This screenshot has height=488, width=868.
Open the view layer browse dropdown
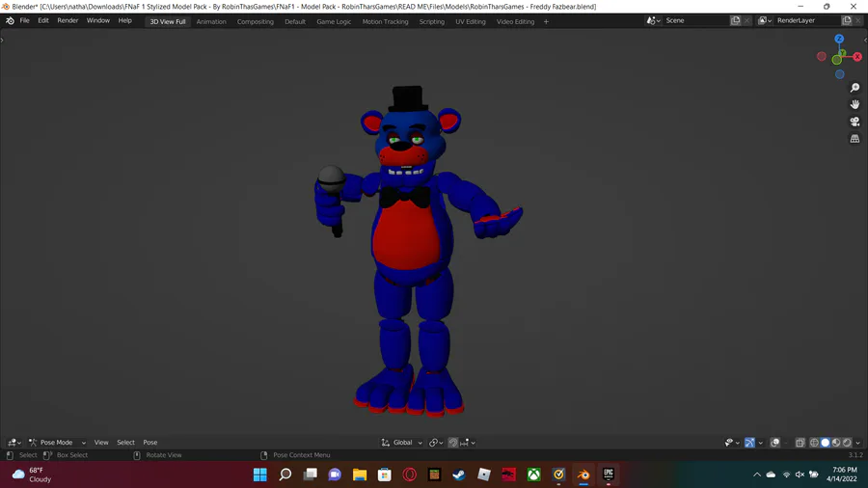coord(765,20)
